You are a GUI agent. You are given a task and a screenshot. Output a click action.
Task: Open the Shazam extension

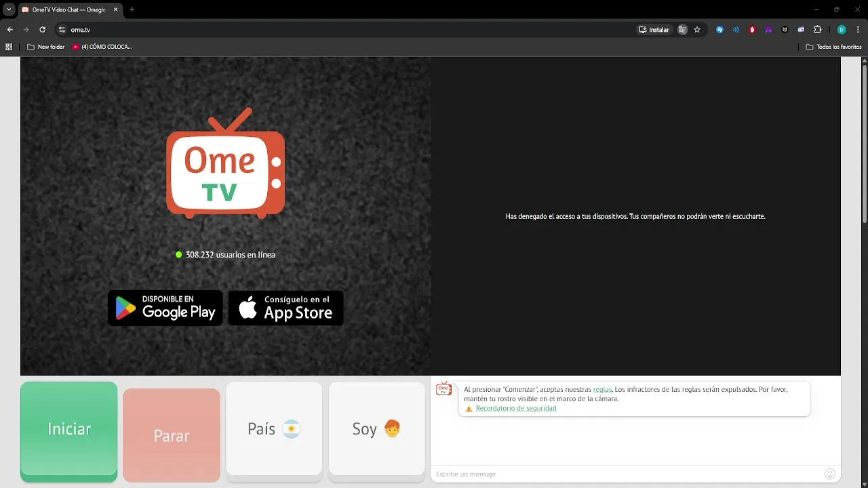(719, 30)
